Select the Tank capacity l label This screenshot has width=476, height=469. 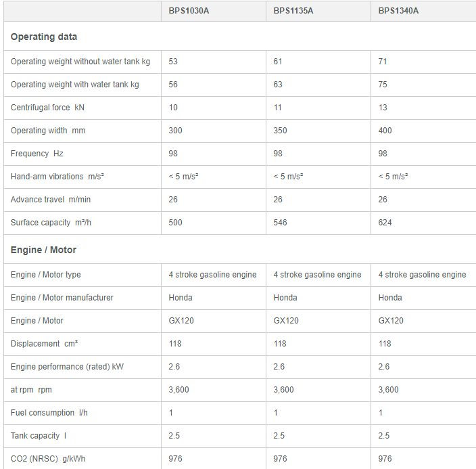click(39, 436)
